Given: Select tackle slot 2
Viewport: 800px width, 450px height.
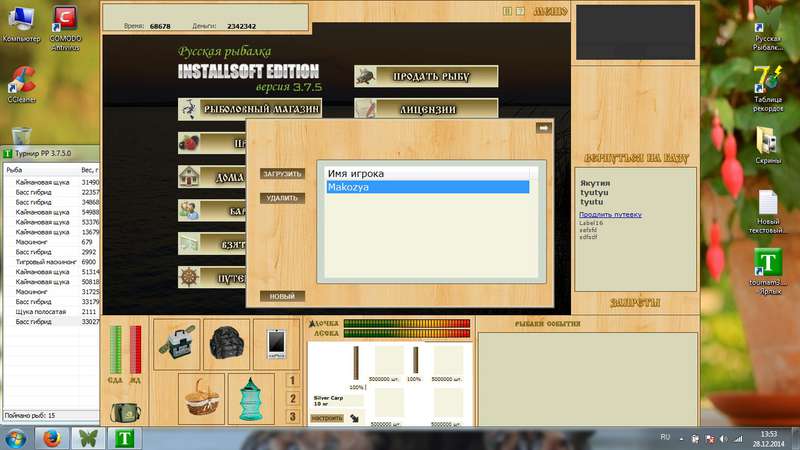Looking at the screenshot, I should (x=292, y=398).
